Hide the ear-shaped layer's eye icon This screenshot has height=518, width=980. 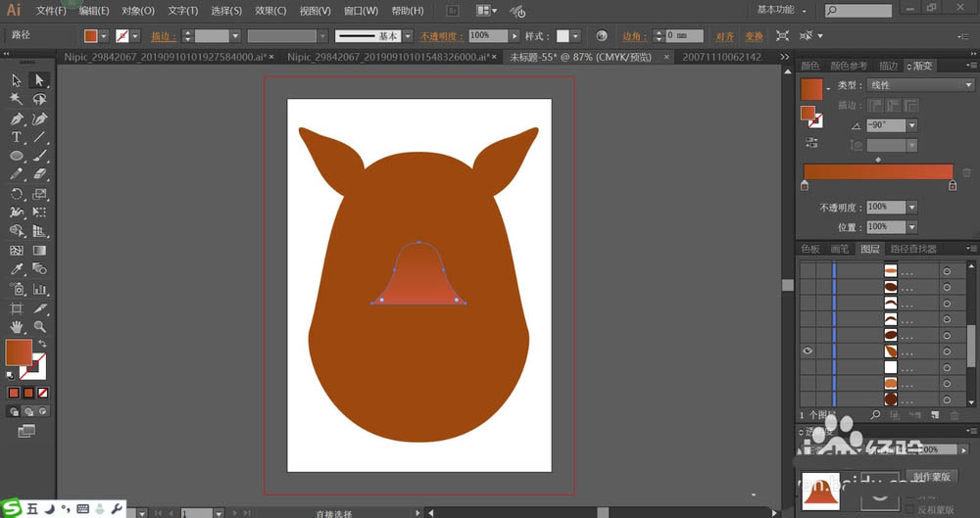pos(808,351)
